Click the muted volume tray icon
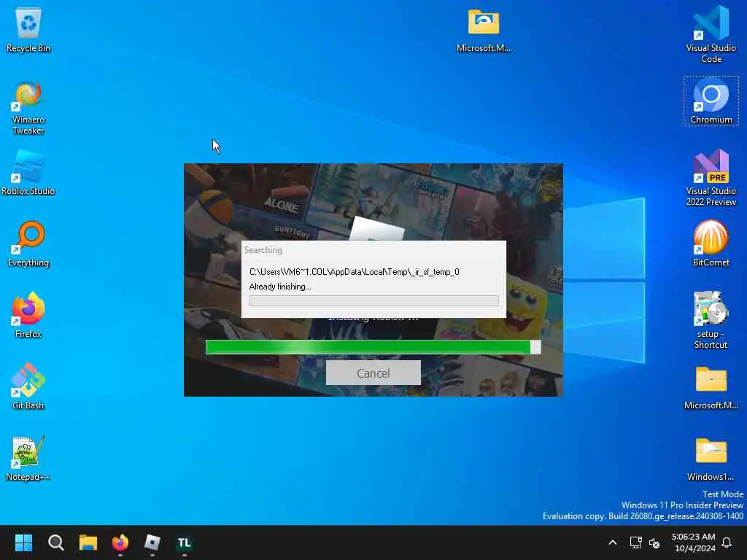Image resolution: width=747 pixels, height=560 pixels. pos(654,542)
